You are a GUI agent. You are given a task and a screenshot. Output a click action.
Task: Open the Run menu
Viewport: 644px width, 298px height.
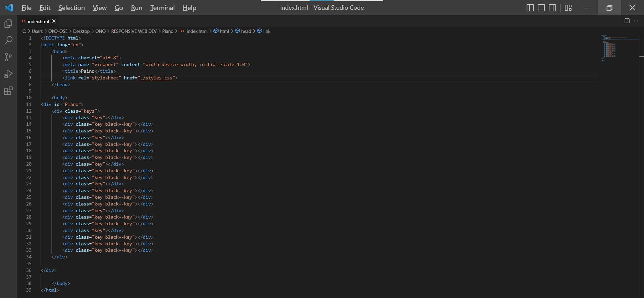coord(137,8)
